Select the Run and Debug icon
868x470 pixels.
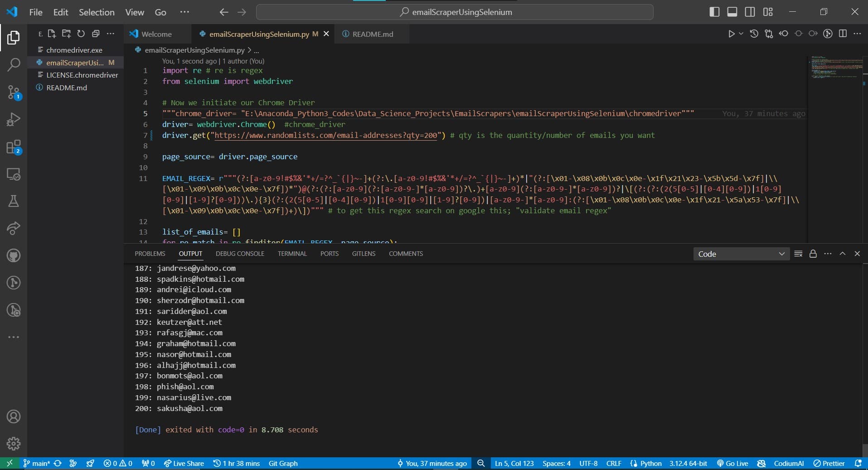click(x=14, y=119)
